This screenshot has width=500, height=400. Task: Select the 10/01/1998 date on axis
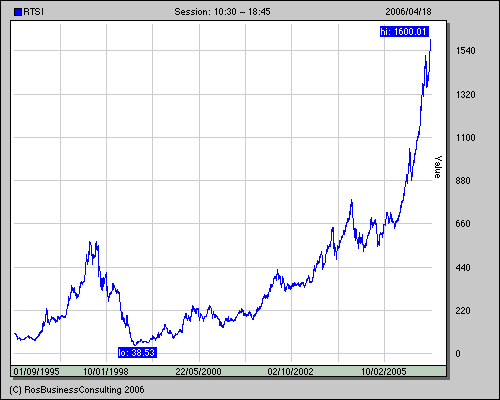click(x=106, y=371)
